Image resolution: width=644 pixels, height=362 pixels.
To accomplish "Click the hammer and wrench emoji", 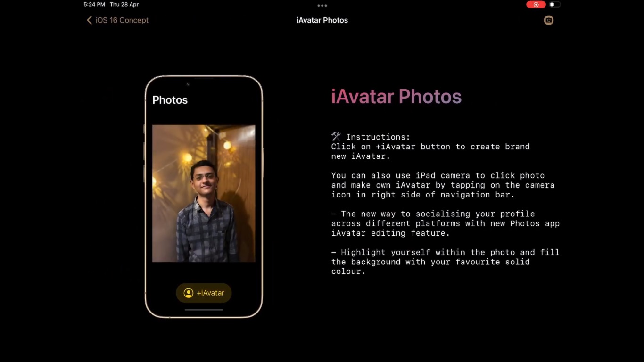I will point(336,137).
